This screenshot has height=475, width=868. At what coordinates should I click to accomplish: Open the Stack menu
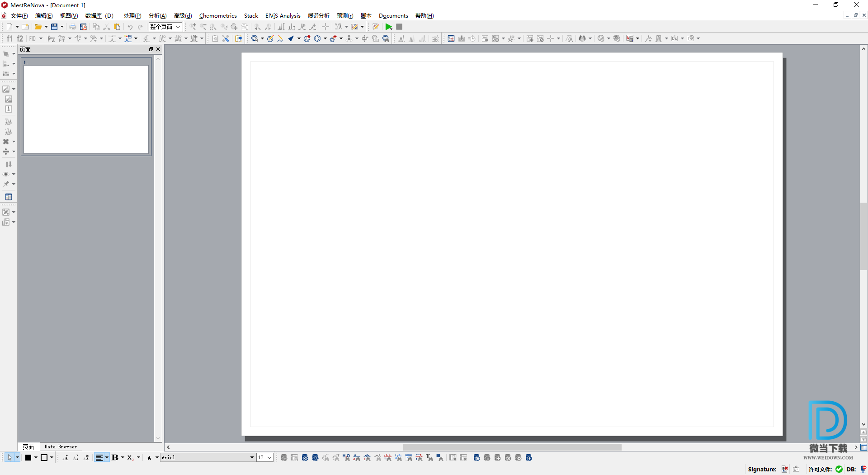tap(251, 16)
